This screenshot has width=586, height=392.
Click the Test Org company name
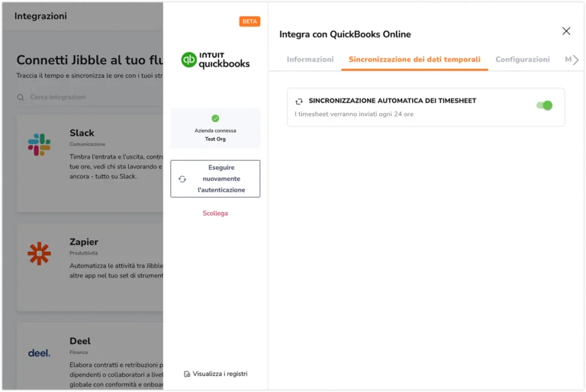point(215,139)
